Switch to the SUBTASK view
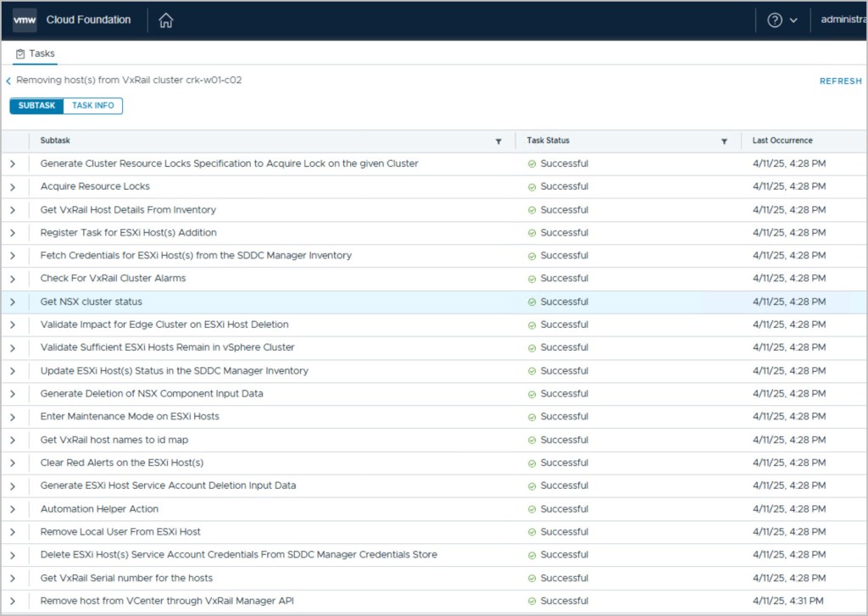 click(x=36, y=106)
